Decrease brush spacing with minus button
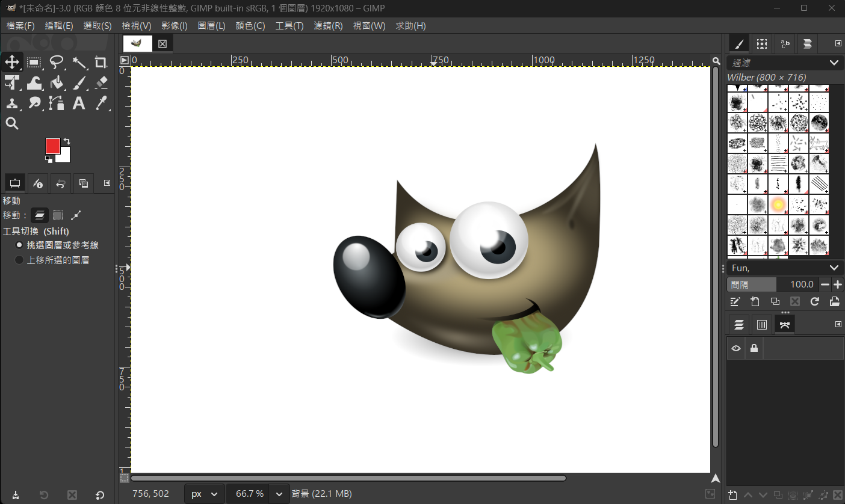 825,284
